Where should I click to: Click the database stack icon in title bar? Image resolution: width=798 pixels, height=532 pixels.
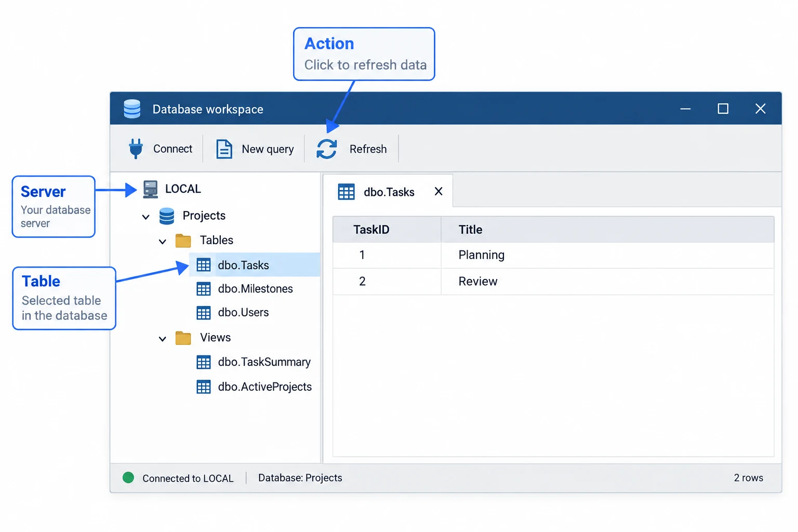132,109
